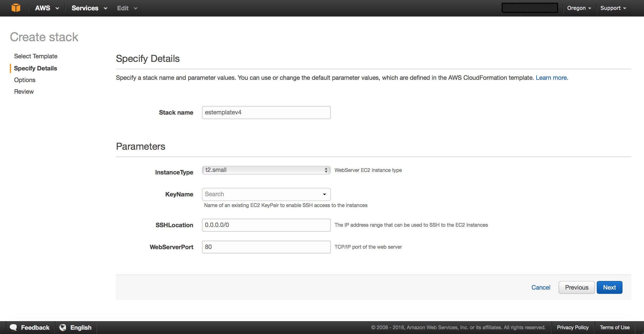
Task: Open the Oregon region selector
Action: point(579,8)
